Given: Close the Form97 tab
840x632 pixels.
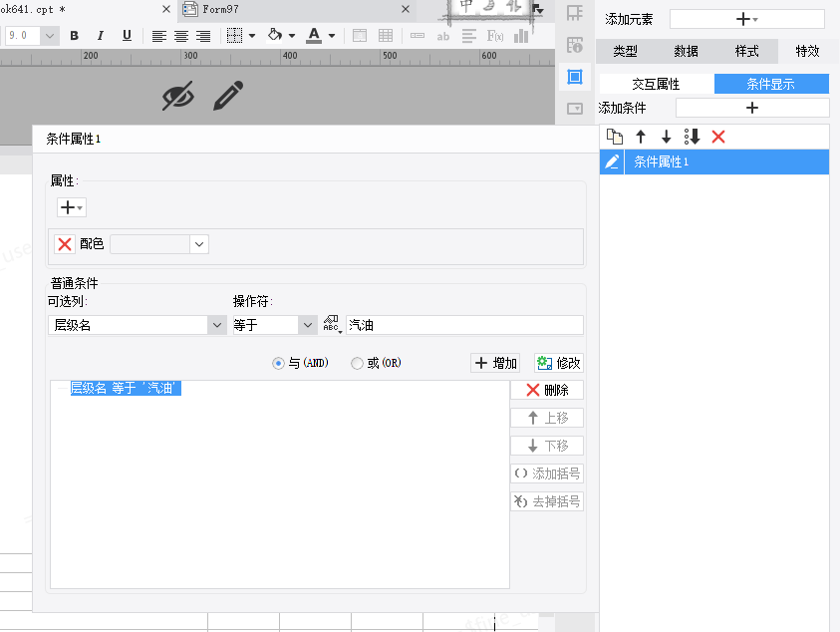Looking at the screenshot, I should click(406, 9).
